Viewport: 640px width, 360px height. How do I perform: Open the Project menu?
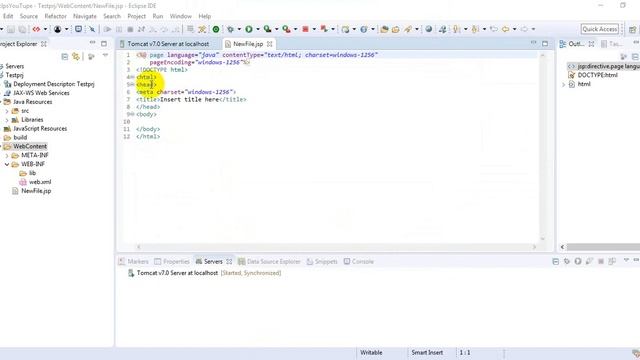pyautogui.click(x=136, y=16)
